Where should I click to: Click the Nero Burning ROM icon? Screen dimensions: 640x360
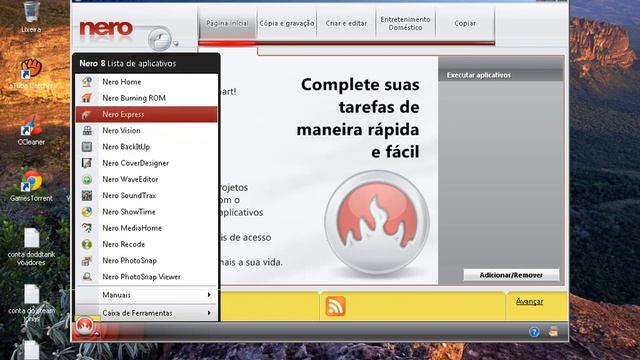[x=87, y=98]
